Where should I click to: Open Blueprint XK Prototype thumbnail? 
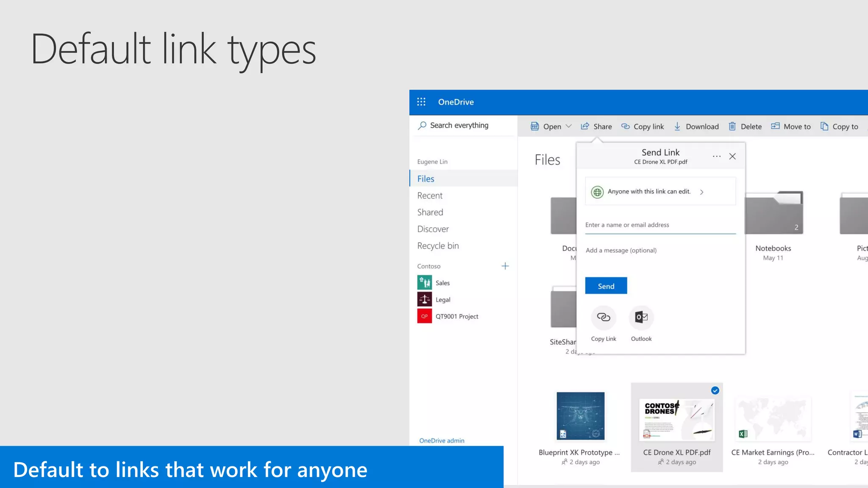pos(580,416)
